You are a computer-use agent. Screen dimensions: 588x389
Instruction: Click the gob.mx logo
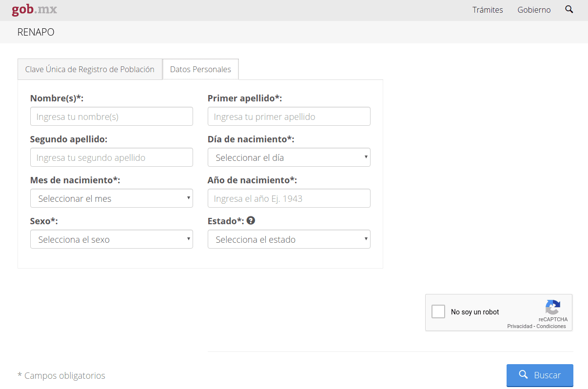(x=34, y=10)
